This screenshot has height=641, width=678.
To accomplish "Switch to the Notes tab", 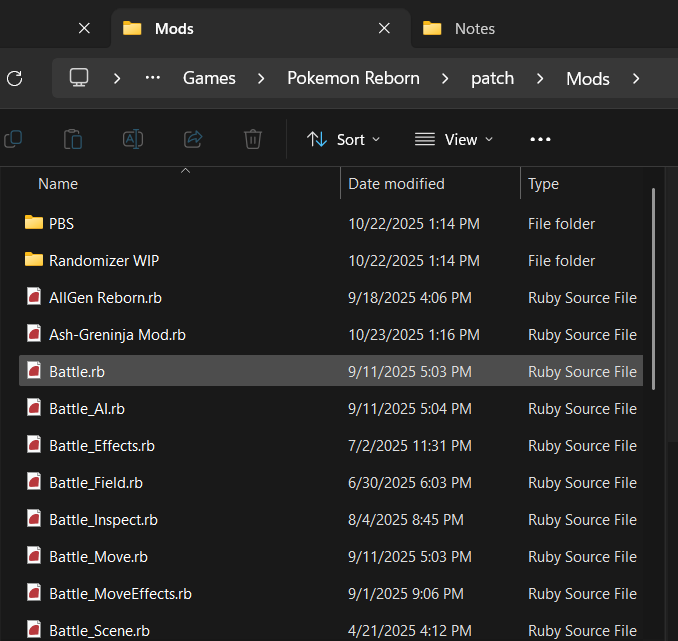I will coord(474,29).
